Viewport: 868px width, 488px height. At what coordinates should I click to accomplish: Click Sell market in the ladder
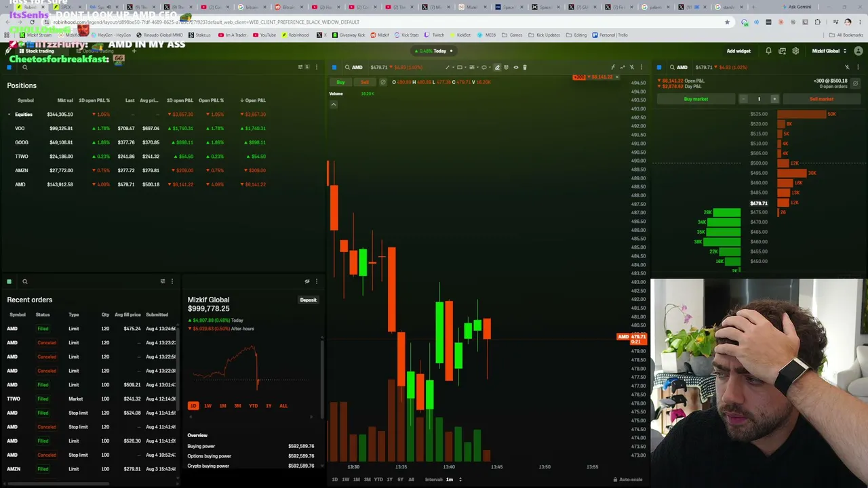(x=821, y=99)
